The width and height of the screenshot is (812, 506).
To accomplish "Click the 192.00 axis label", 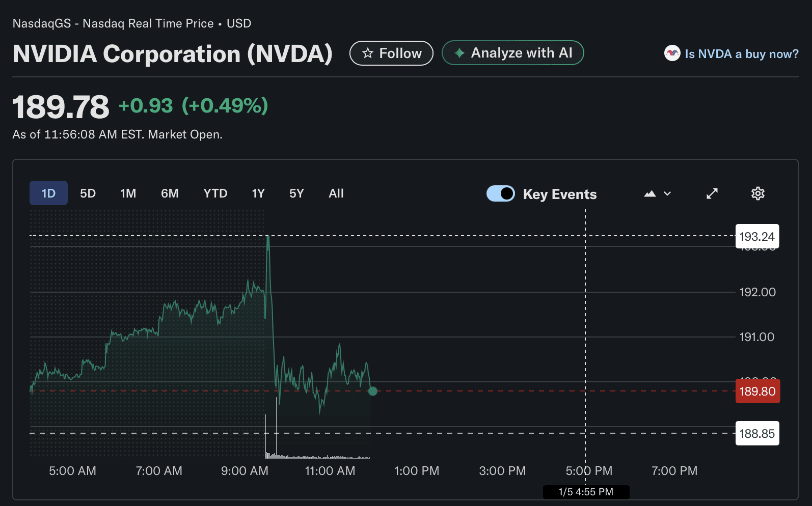I will (757, 292).
